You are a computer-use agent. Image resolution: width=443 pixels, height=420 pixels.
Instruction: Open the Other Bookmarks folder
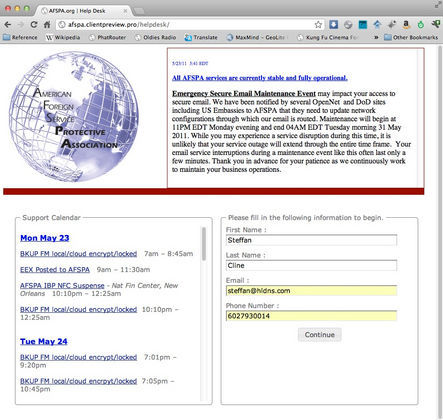tap(411, 37)
